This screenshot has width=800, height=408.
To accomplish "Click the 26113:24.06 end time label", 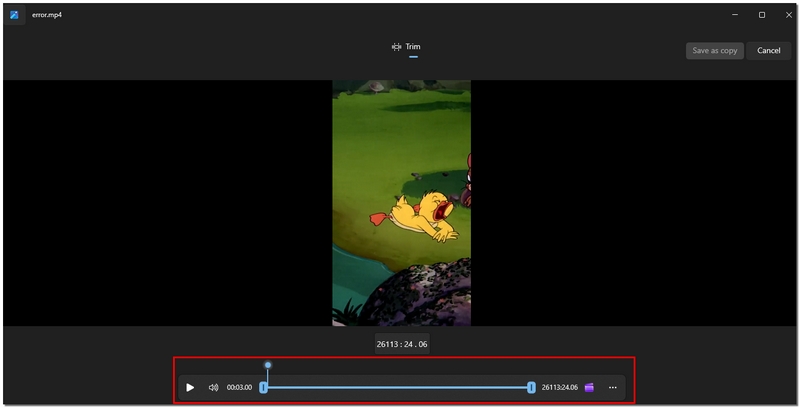I will click(560, 388).
